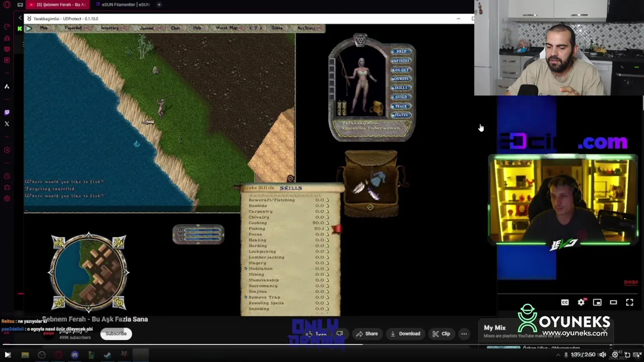This screenshot has width=644, height=362.
Task: Click the QUESTS paperdoll button
Action: pos(401,78)
